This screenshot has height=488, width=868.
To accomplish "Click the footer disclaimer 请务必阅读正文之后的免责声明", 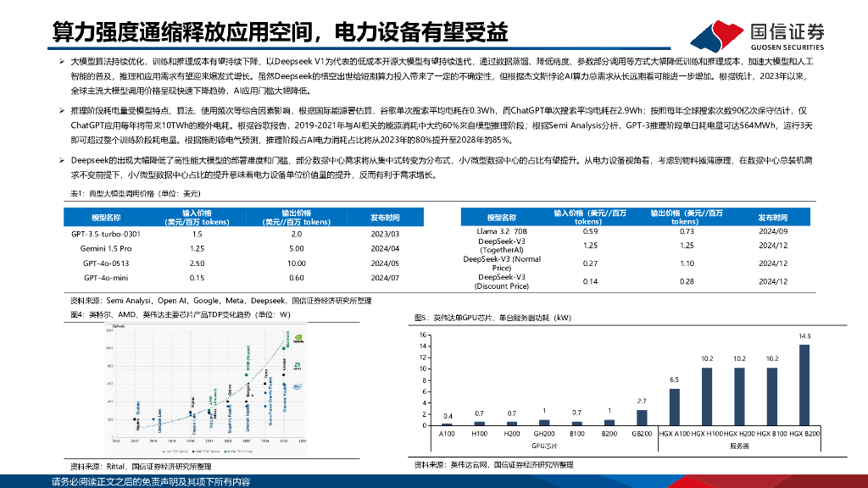I will (x=151, y=481).
